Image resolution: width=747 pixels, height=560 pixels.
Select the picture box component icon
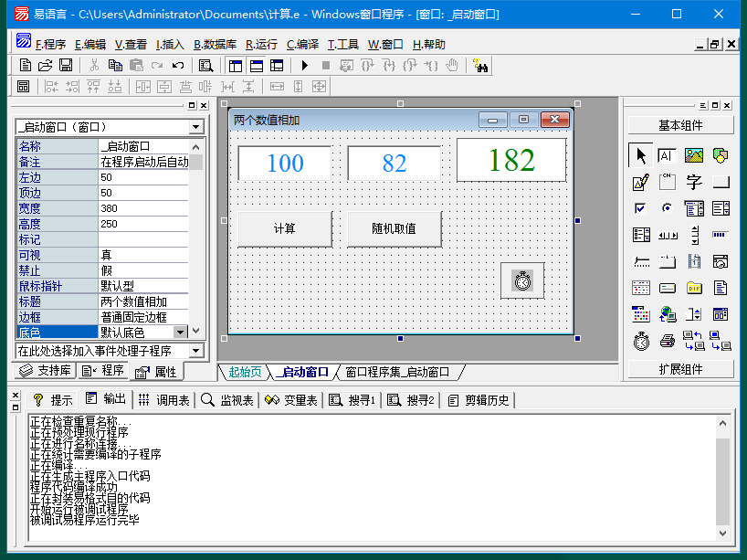pyautogui.click(x=694, y=155)
